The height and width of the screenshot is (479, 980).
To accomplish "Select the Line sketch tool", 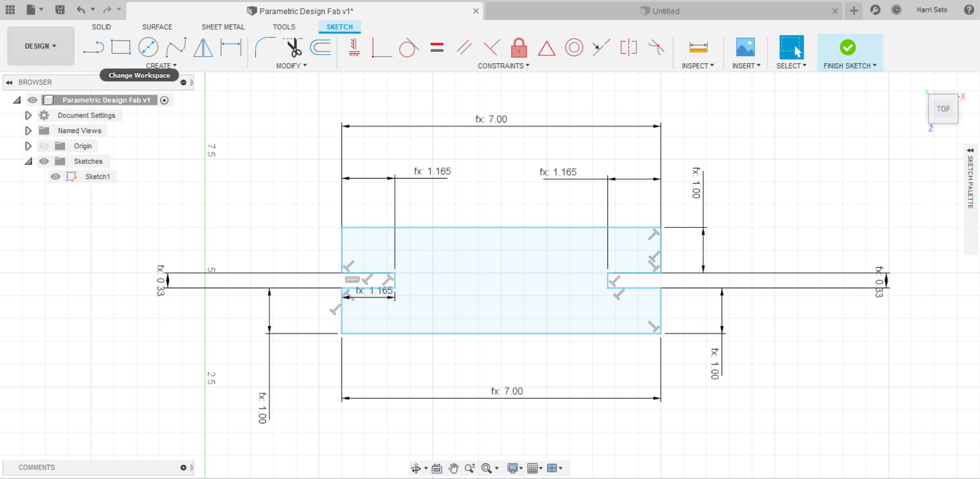I will point(93,47).
